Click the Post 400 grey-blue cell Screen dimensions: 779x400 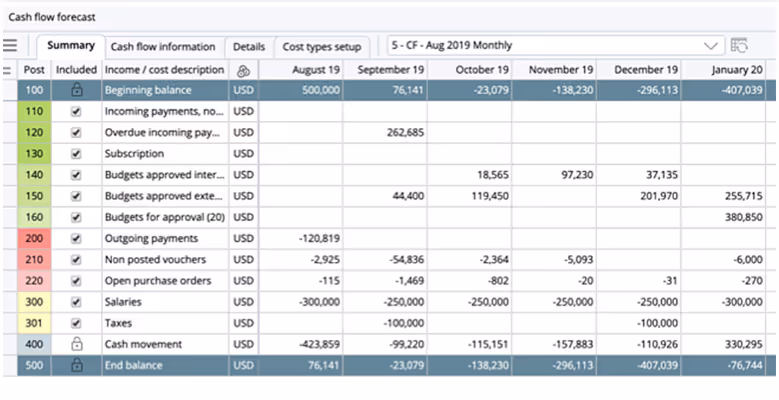pyautogui.click(x=34, y=344)
